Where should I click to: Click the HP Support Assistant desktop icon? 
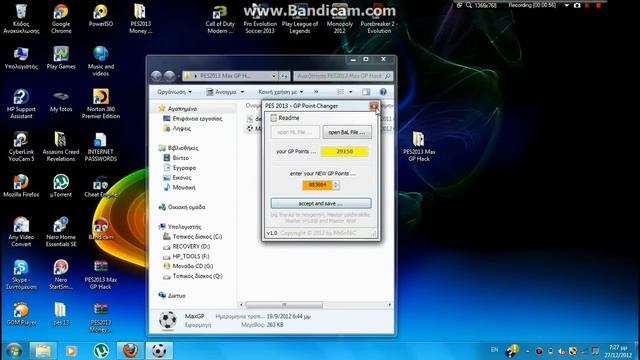[21, 104]
